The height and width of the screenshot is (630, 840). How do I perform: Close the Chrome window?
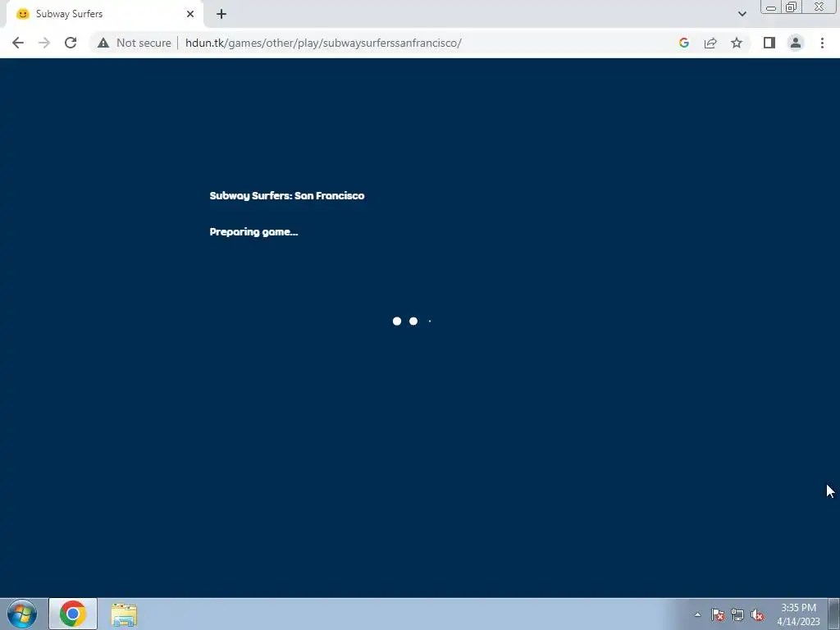pyautogui.click(x=819, y=7)
